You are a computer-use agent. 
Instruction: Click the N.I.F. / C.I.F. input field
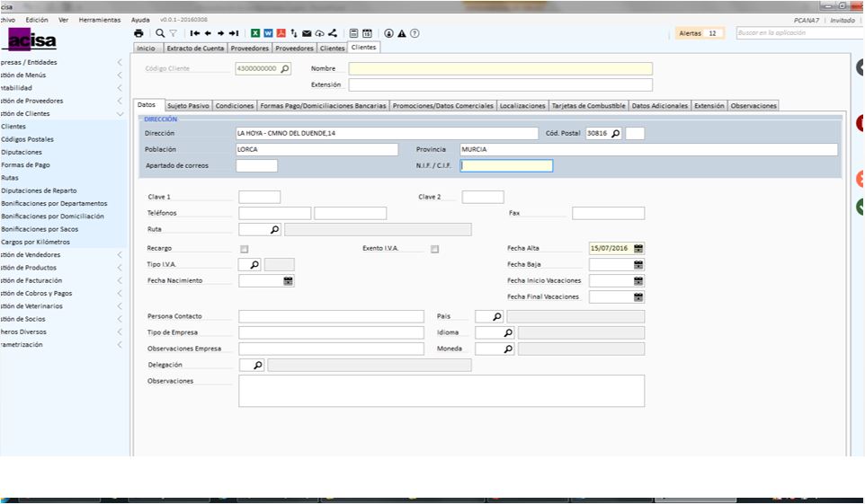tap(506, 166)
